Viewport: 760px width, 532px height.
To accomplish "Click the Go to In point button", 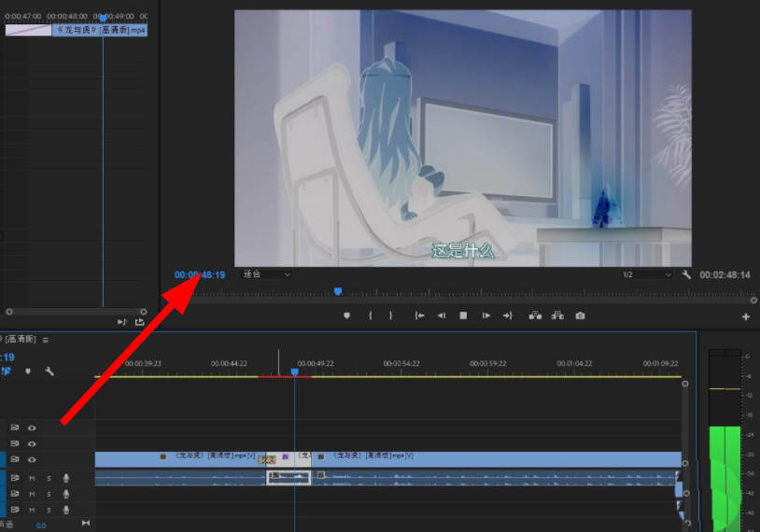I will 420,315.
